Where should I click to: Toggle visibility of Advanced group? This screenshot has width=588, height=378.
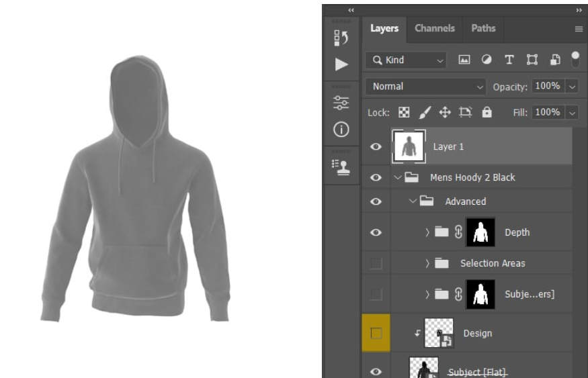pos(376,201)
